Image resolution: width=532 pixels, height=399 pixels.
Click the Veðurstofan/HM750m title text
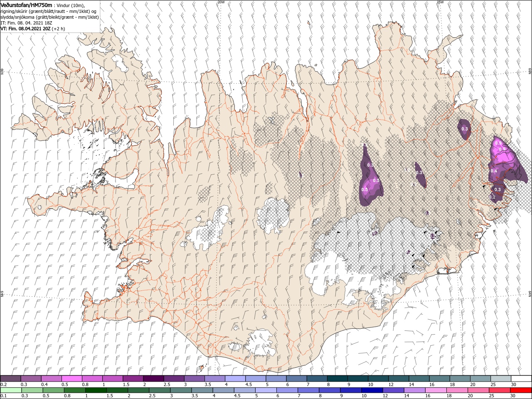[27, 5]
